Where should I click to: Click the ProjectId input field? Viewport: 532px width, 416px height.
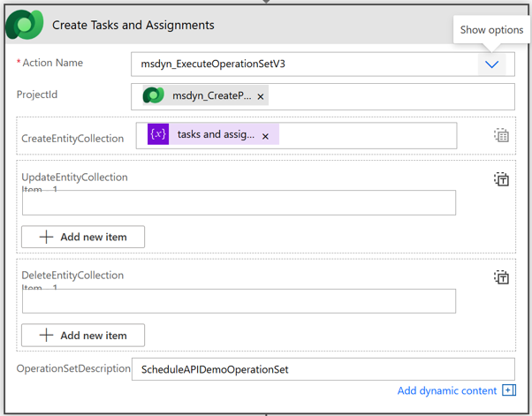tap(323, 96)
